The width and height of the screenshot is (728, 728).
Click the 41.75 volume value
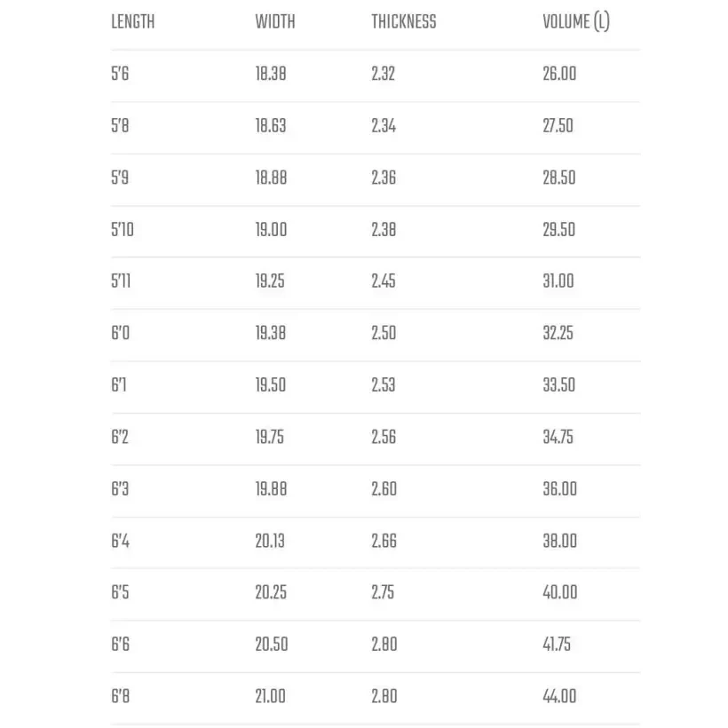click(558, 645)
